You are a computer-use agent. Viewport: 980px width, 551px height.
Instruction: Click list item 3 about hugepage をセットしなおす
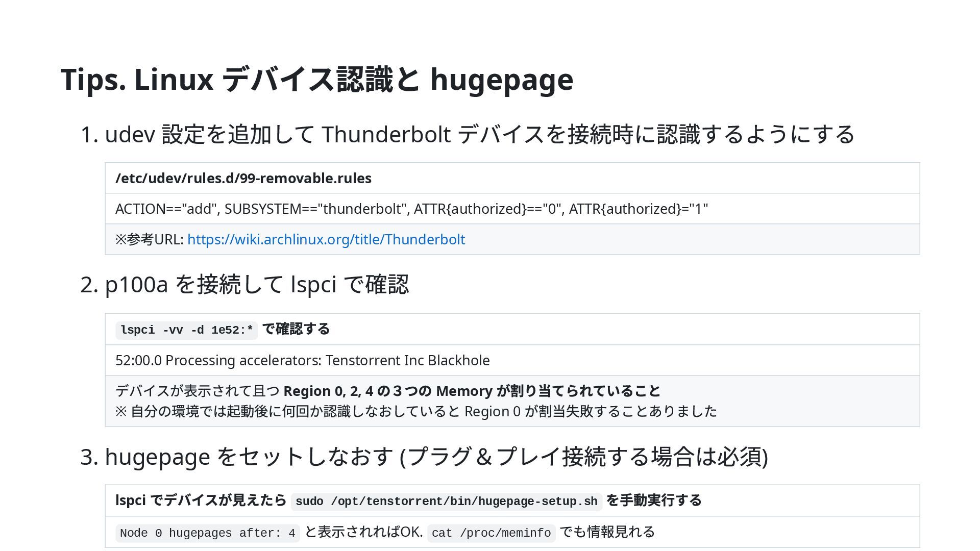(424, 457)
